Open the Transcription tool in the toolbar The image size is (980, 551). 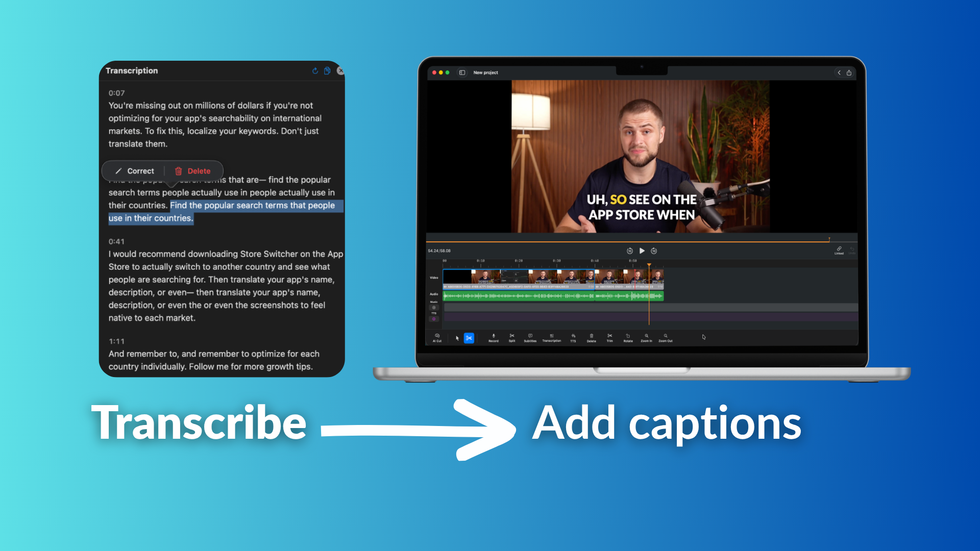coord(552,338)
